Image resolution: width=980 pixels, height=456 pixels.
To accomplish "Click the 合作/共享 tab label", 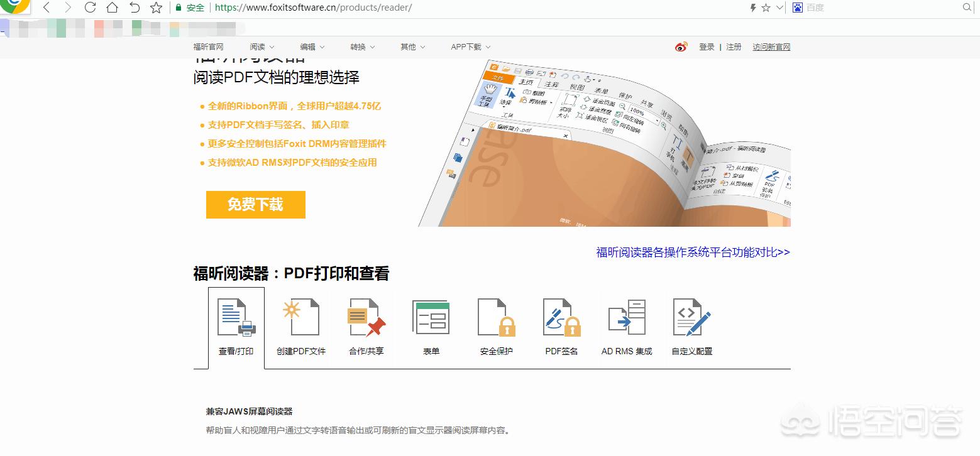I will 366,352.
